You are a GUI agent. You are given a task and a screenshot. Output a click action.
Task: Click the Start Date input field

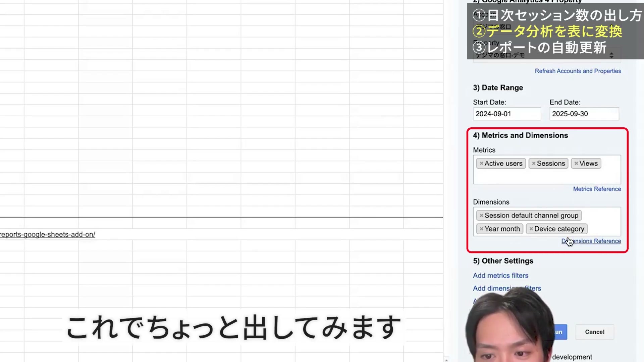(507, 114)
